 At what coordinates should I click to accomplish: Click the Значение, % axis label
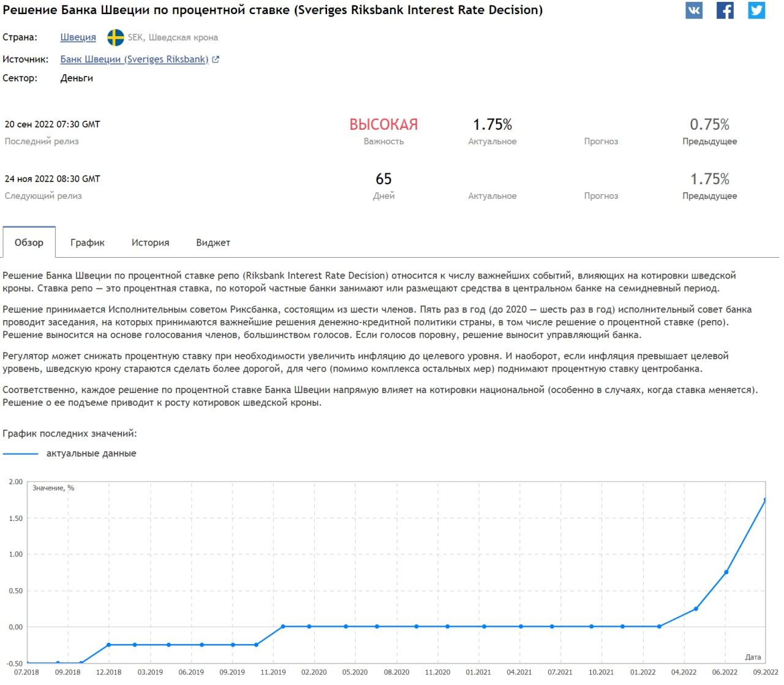click(53, 488)
